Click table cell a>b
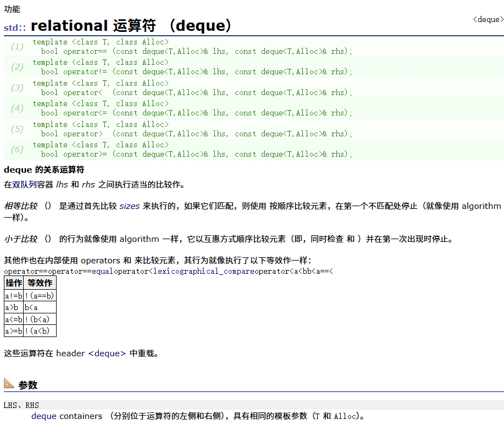504x425 pixels. 14,307
